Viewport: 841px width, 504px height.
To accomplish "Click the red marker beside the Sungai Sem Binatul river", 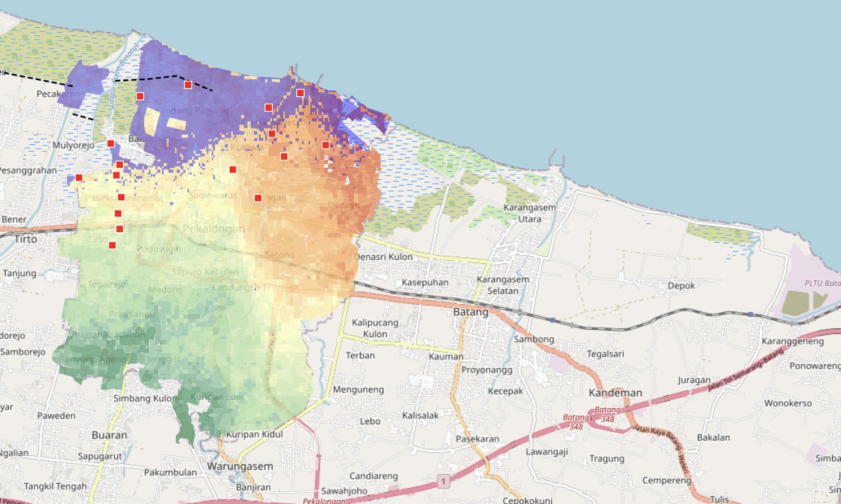I will (140, 96).
